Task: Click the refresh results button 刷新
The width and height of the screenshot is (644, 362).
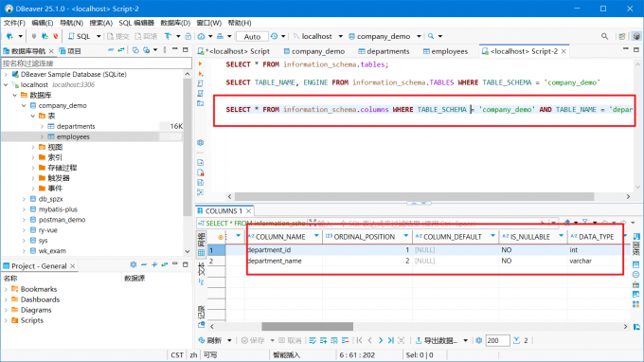Action: click(x=210, y=340)
